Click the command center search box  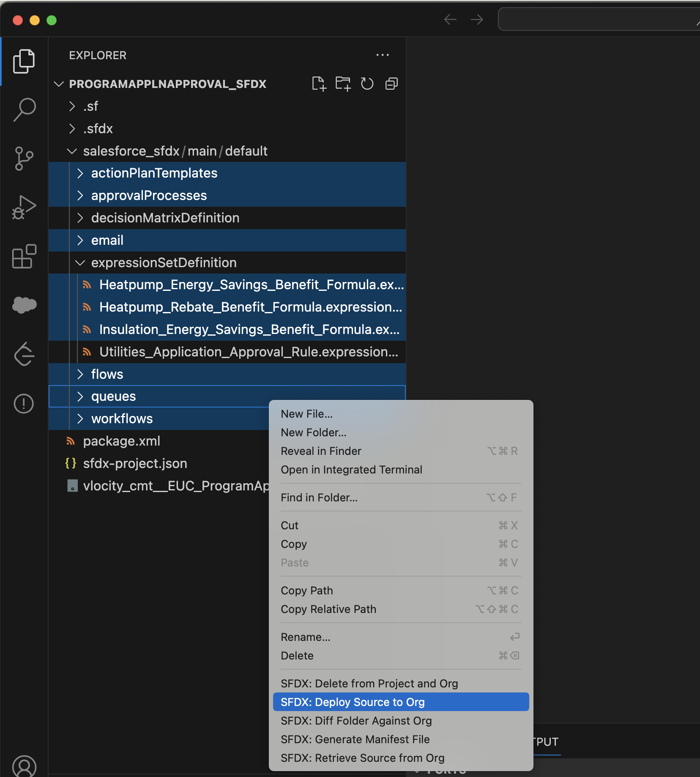(x=599, y=19)
